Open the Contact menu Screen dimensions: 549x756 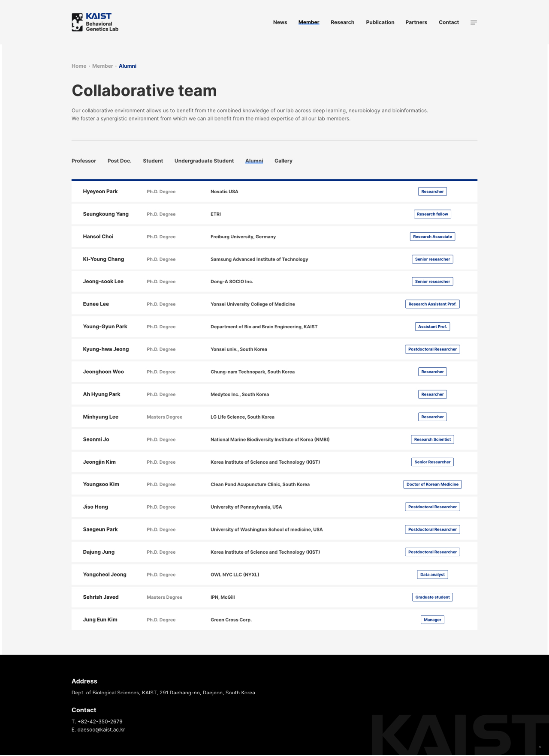click(x=449, y=22)
